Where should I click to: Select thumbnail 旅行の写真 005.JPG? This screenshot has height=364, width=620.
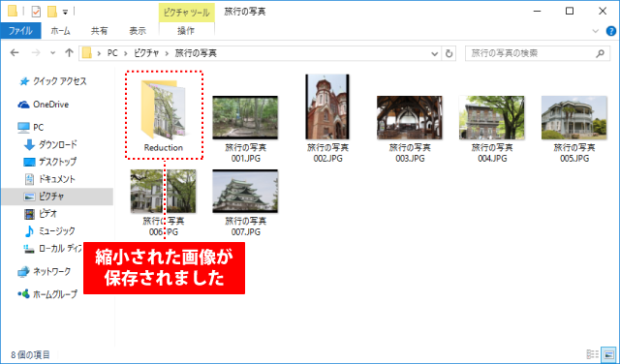click(x=574, y=117)
